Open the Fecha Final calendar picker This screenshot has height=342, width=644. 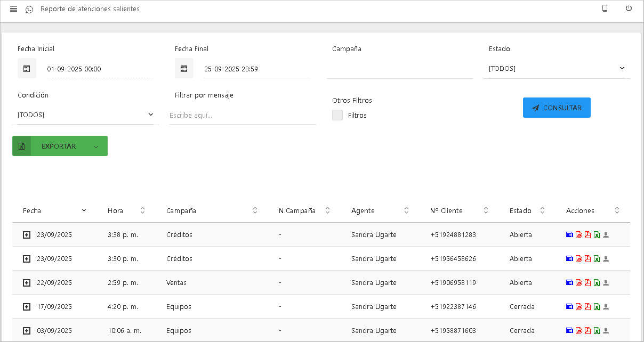tap(184, 68)
